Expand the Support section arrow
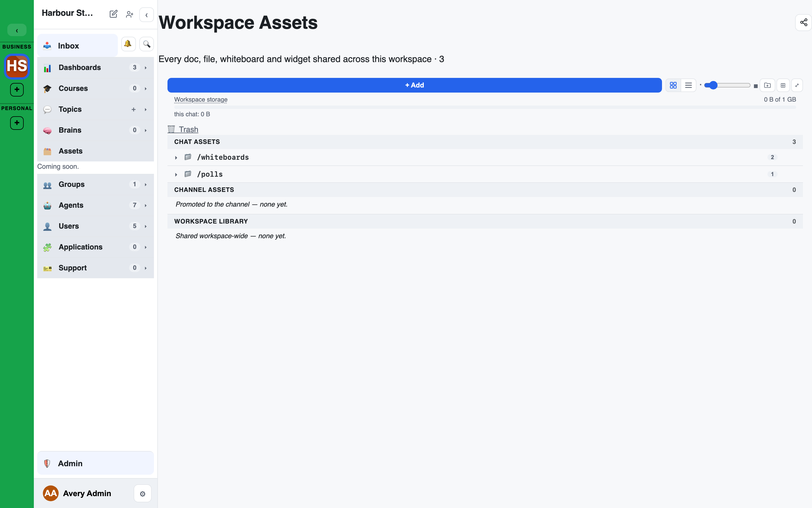 pyautogui.click(x=145, y=268)
